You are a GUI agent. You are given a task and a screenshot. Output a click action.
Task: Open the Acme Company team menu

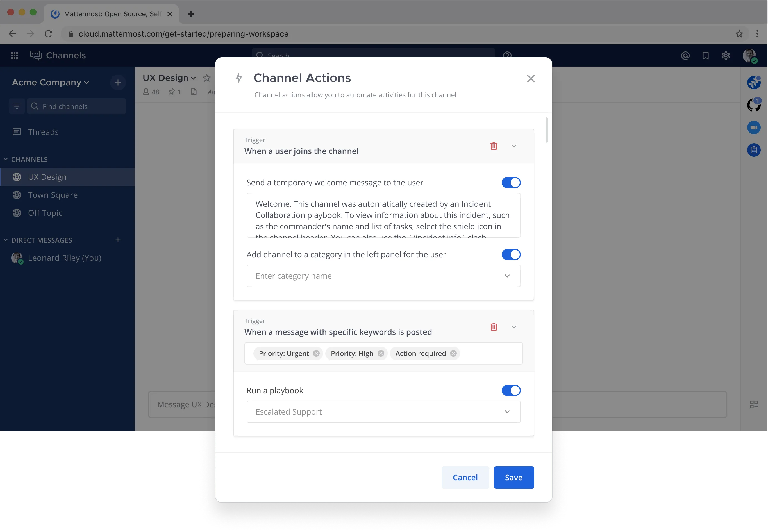[x=50, y=83]
